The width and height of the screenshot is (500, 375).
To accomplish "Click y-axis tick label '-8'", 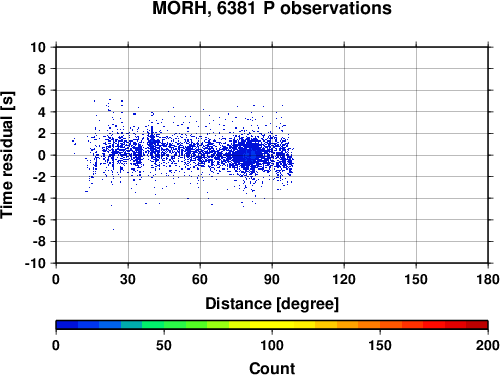I will (x=39, y=242).
